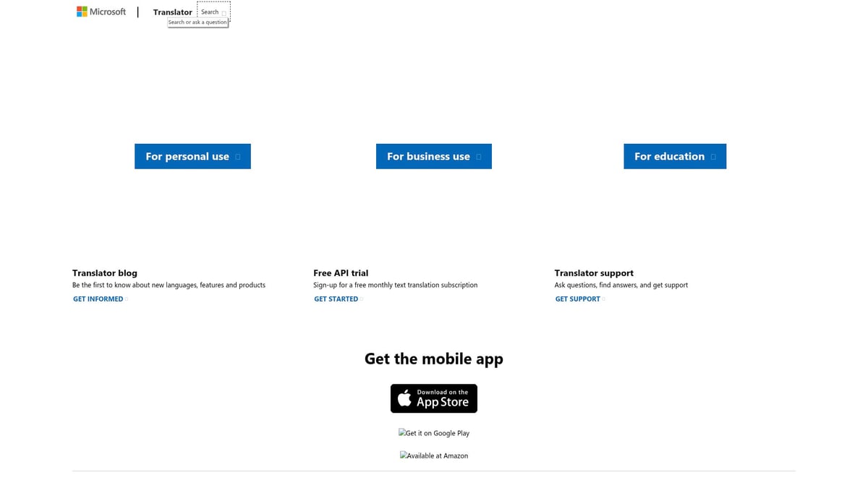Click inside the Search or ask a question box
868x488 pixels.
[x=197, y=22]
